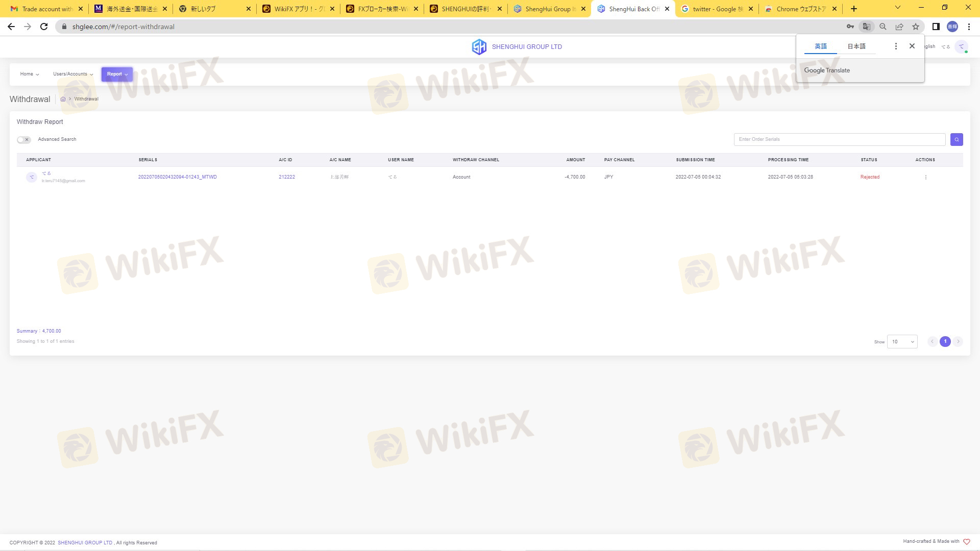Viewport: 980px width, 551px height.
Task: Select 英語 in Translate popup
Action: [x=821, y=46]
